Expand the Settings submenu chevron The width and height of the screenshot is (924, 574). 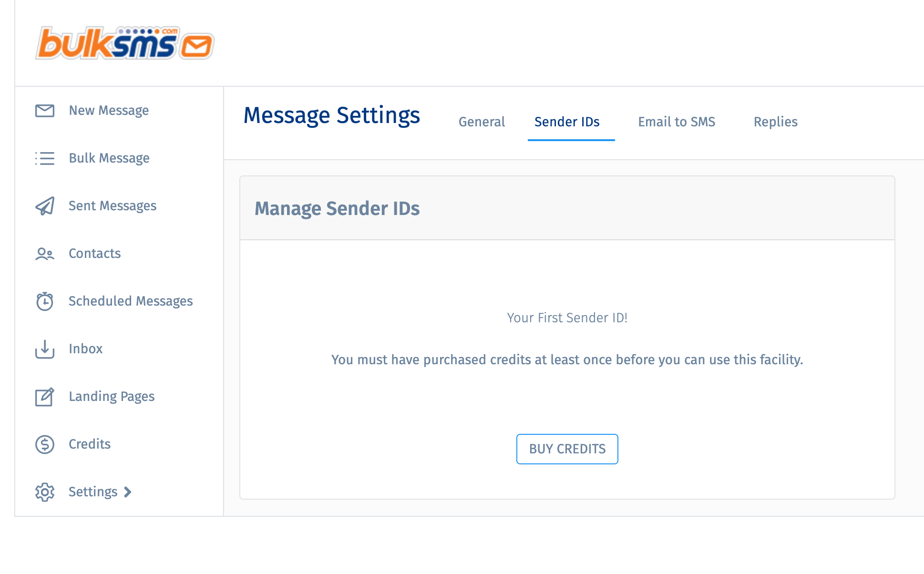pos(128,492)
